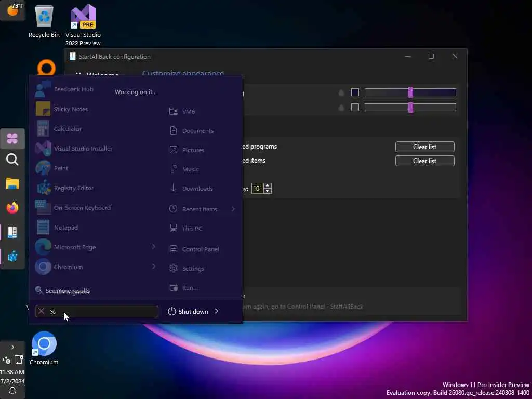Show hidden tray icons chevron

[x=12, y=347]
